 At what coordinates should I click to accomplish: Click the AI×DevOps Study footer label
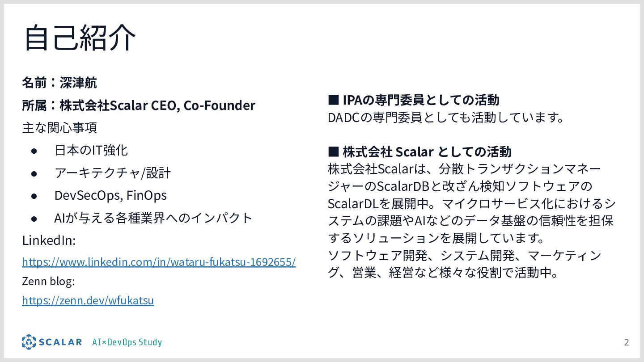127,342
